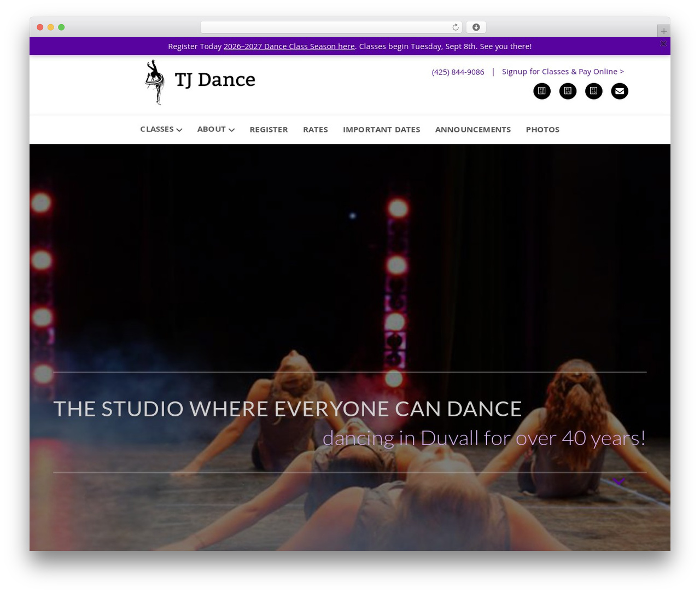Viewport: 700px width, 593px height.
Task: Click the TJ Dance dancer logo image
Action: point(155,82)
